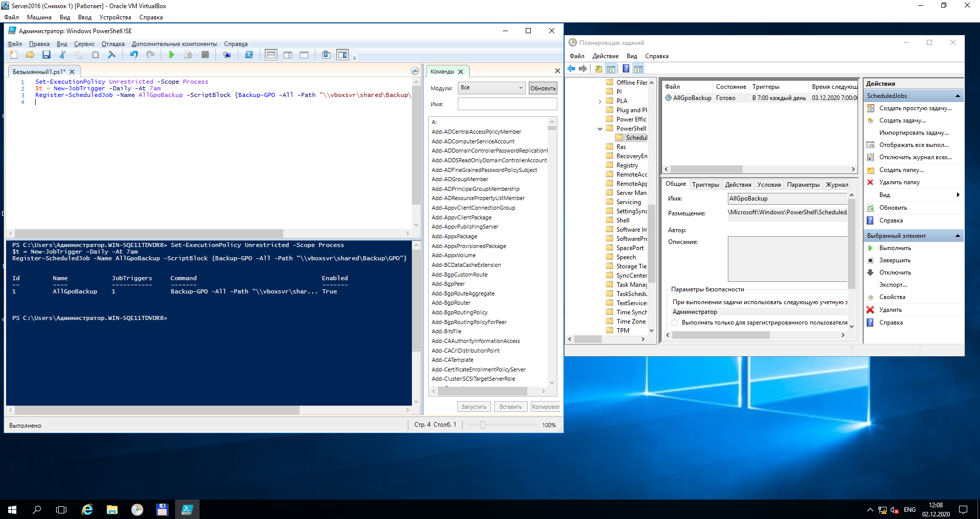Click the red X Удалить icon in the actions
Image resolution: width=980 pixels, height=519 pixels.
tap(870, 310)
